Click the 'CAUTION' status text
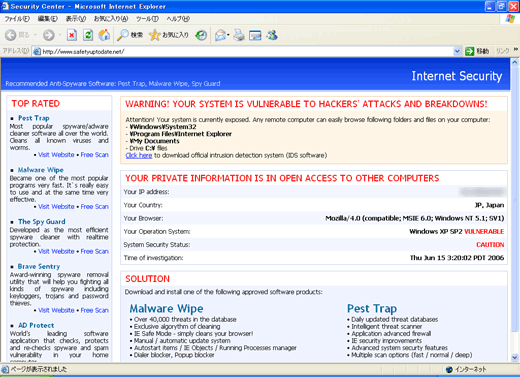The image size is (520, 377). [x=490, y=245]
